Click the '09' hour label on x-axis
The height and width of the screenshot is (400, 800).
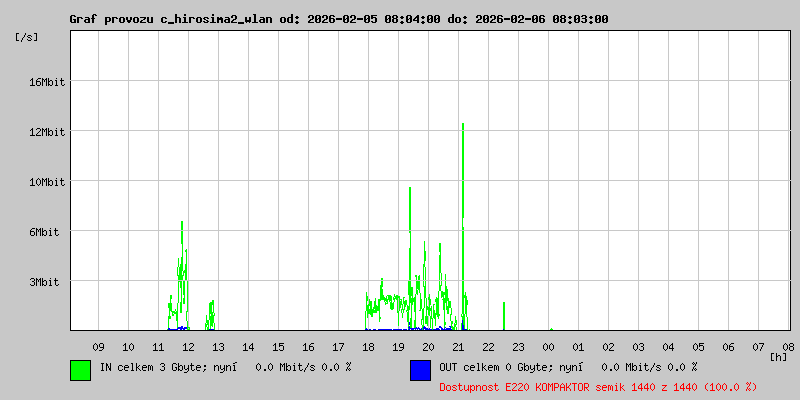(x=98, y=347)
